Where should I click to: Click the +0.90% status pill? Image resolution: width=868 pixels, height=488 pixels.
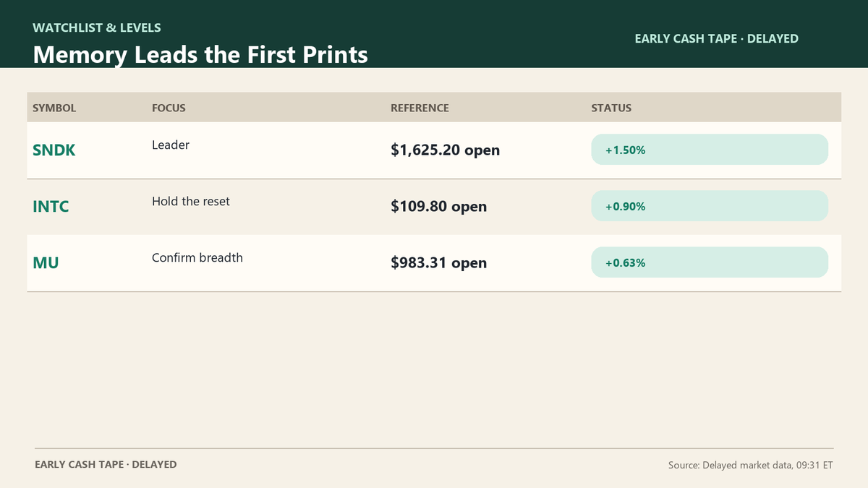pyautogui.click(x=710, y=206)
